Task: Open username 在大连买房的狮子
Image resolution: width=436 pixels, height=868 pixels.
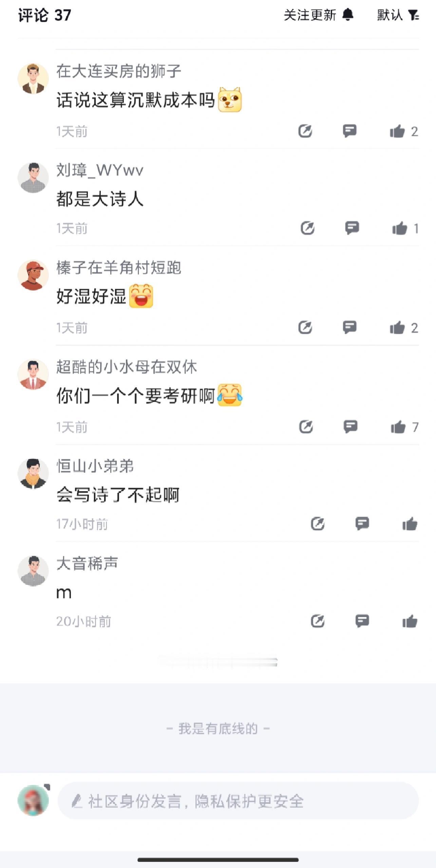Action: [x=119, y=71]
